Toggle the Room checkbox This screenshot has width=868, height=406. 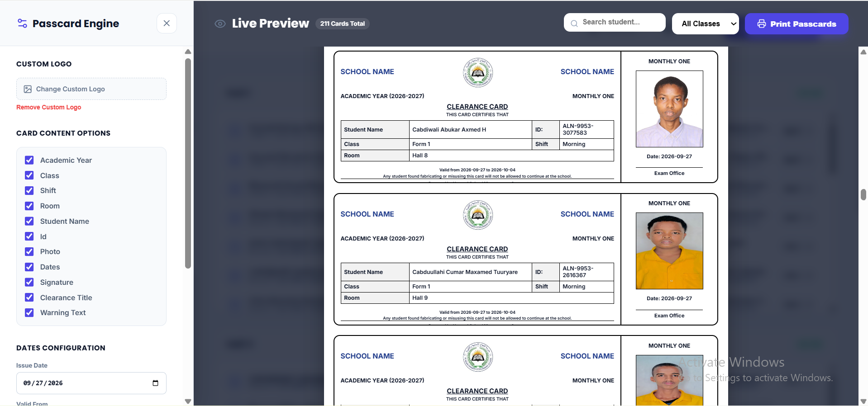[29, 206]
